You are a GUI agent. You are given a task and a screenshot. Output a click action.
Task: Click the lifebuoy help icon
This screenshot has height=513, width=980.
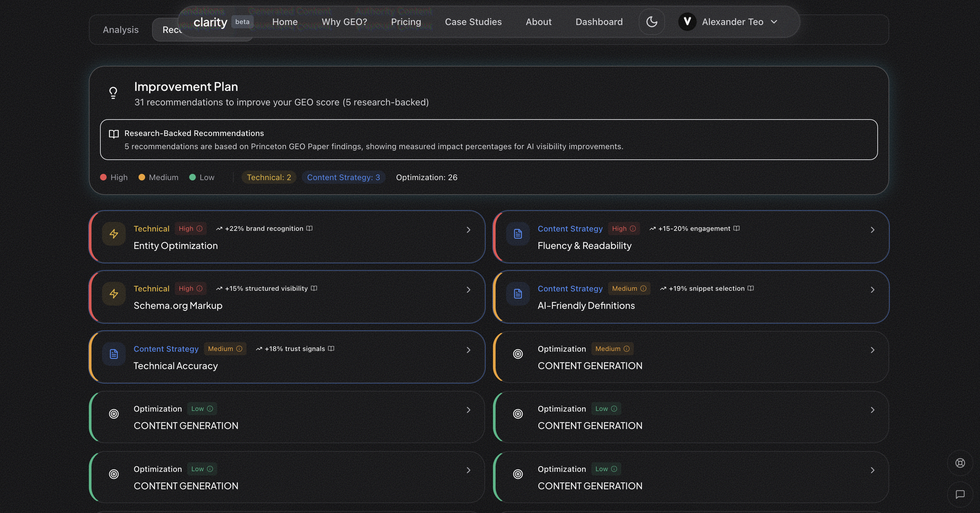(960, 463)
